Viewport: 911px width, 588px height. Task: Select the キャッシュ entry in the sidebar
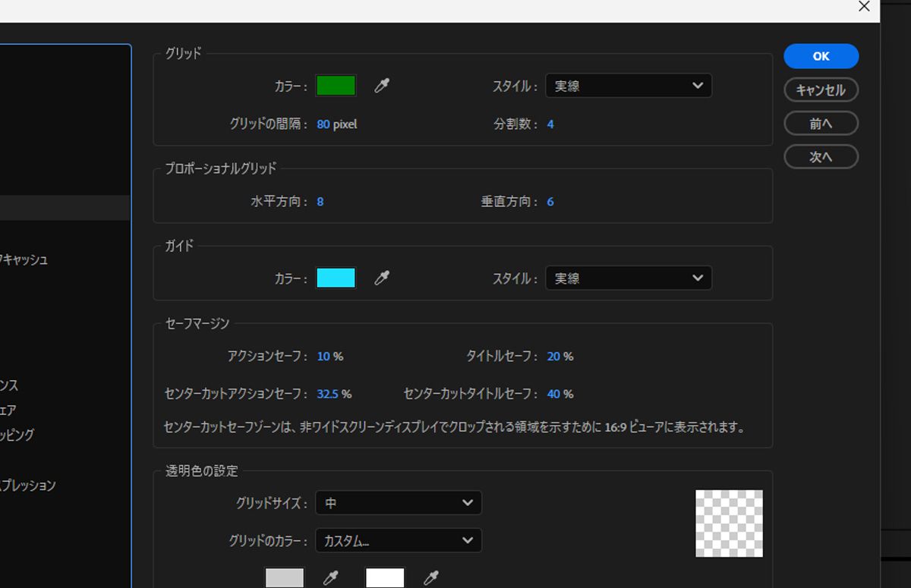tap(23, 259)
